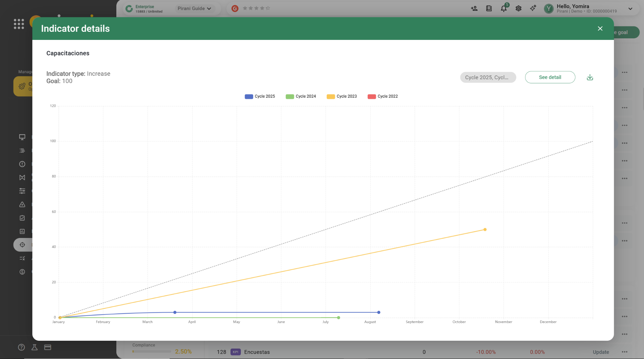644x359 pixels.
Task: Click the Cycle 2023 October data point
Action: pos(485,229)
